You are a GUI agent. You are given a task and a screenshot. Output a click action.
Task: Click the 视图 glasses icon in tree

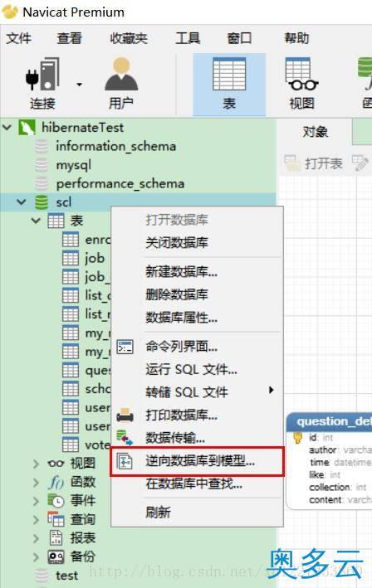pyautogui.click(x=56, y=464)
